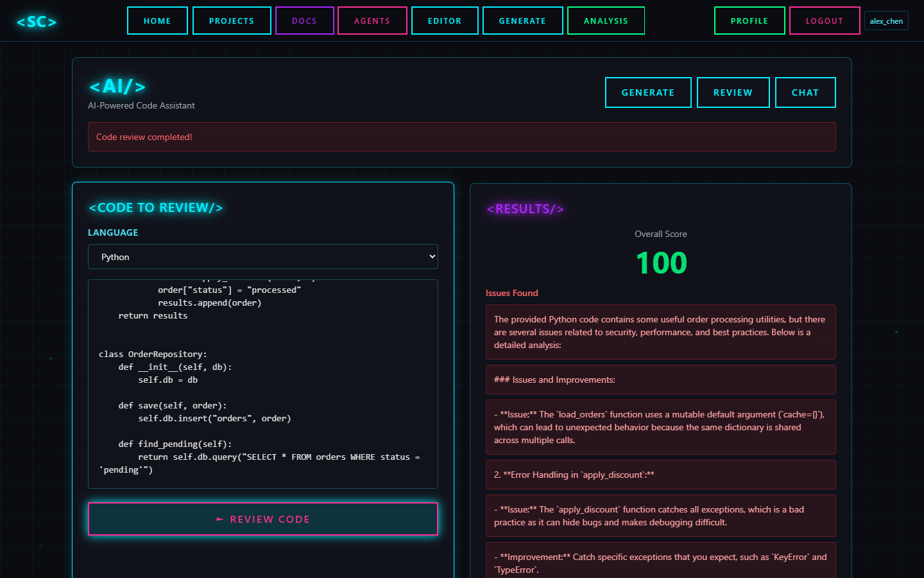
Task: Click the 'def find_pending(self):' code line
Action: pyautogui.click(x=175, y=444)
